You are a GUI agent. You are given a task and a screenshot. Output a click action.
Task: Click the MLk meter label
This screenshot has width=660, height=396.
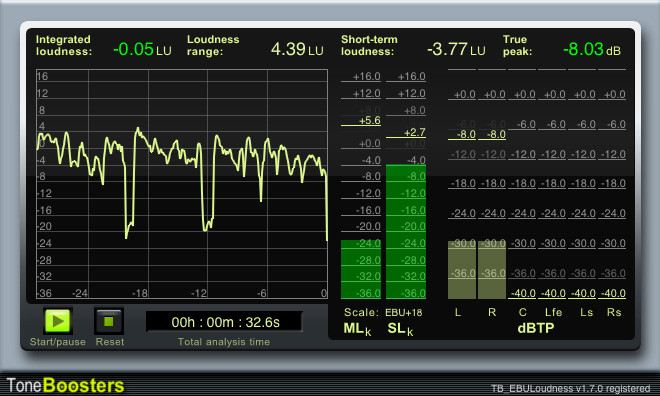pyautogui.click(x=357, y=329)
